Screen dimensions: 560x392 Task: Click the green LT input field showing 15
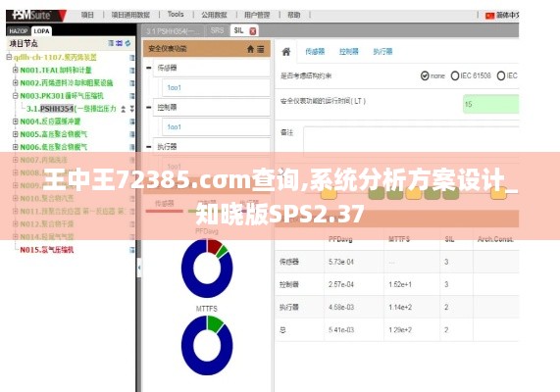click(x=490, y=104)
